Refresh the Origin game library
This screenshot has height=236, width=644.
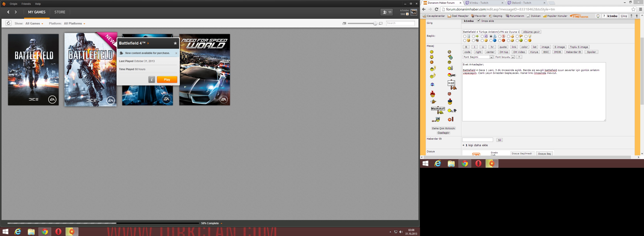point(9,23)
